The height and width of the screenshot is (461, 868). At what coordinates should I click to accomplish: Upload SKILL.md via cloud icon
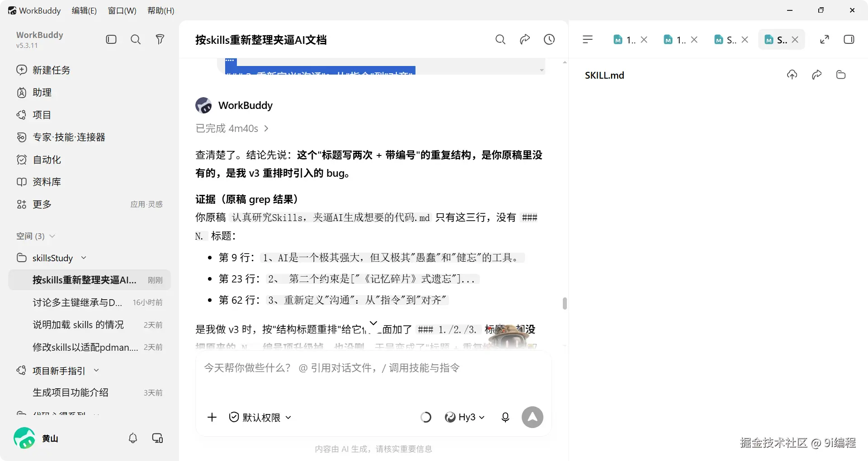(x=792, y=75)
